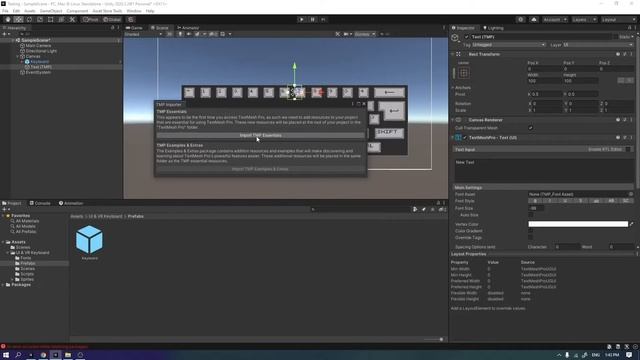Expand the Anchors foldout
640x360 pixels.
[x=453, y=87]
